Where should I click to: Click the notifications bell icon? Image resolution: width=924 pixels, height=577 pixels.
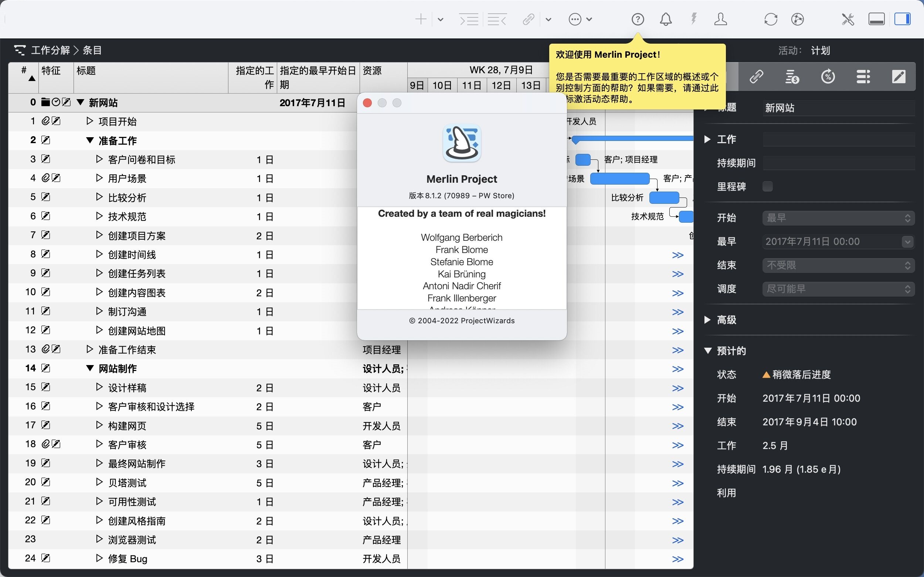coord(666,19)
